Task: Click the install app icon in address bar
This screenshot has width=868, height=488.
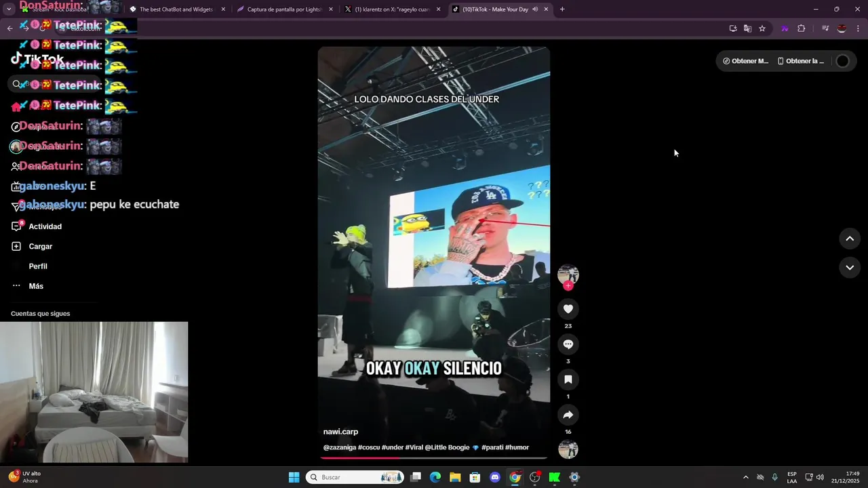Action: [x=733, y=28]
